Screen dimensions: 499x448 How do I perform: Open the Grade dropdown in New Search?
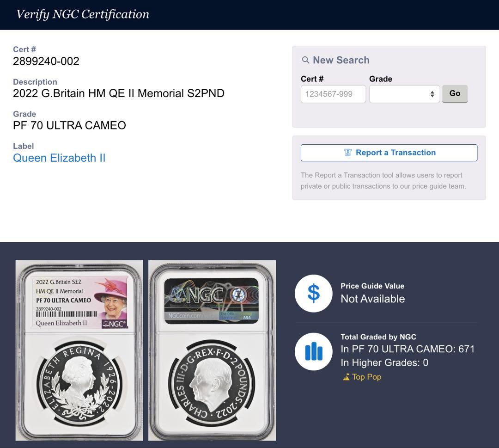coord(404,94)
